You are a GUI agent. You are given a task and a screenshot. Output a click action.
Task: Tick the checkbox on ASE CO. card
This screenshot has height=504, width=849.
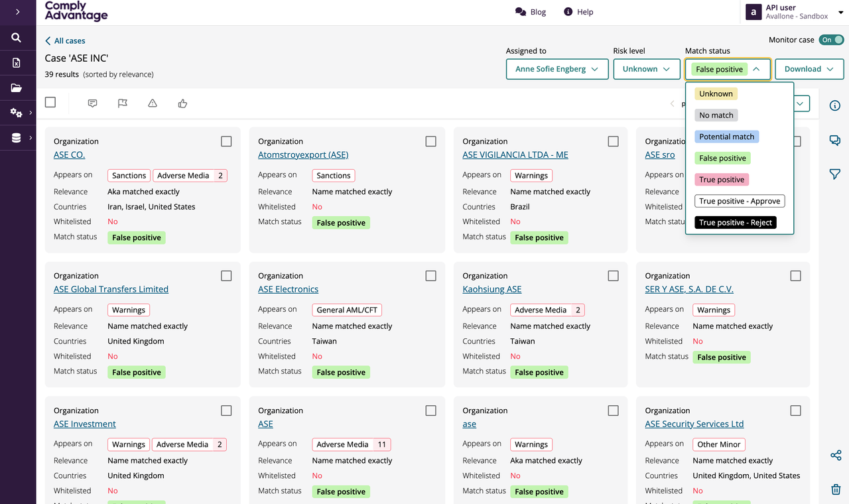[226, 141]
